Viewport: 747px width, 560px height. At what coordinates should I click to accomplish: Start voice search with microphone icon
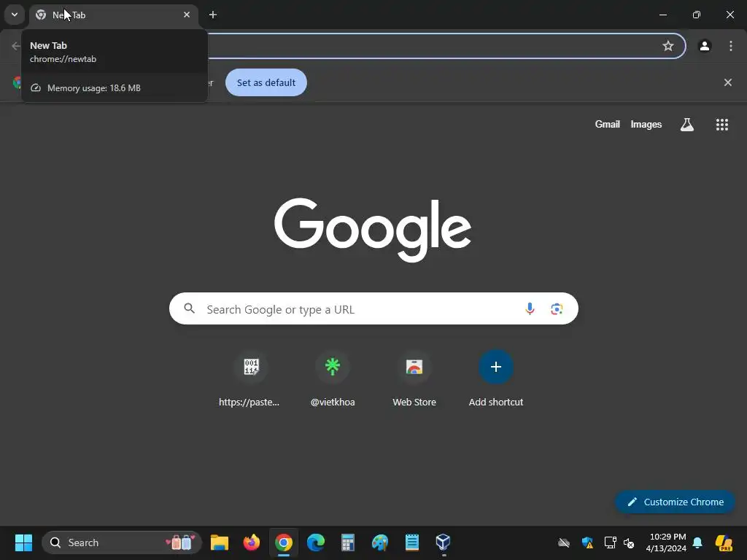[530, 309]
